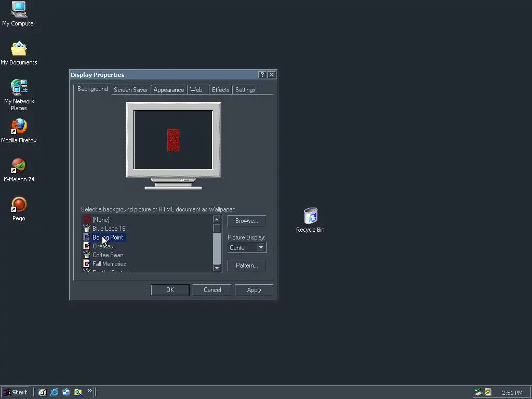
Task: Click the (None) wallpaper icon
Action: pyautogui.click(x=87, y=220)
